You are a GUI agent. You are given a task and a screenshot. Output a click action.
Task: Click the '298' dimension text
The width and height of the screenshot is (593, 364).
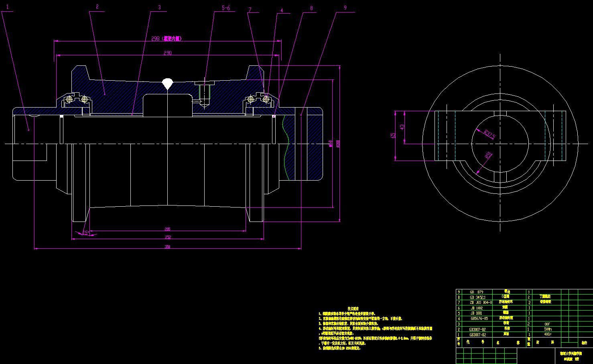tap(155, 39)
